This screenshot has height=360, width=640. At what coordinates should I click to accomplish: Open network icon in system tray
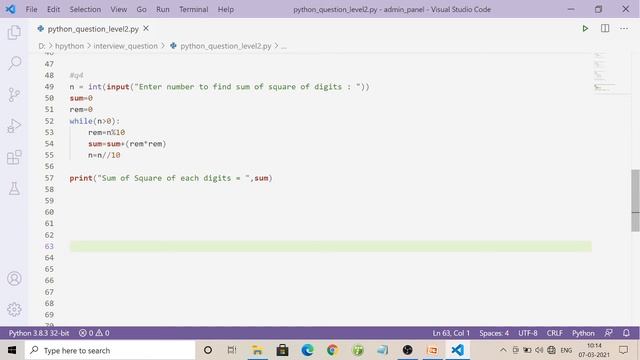(551, 350)
